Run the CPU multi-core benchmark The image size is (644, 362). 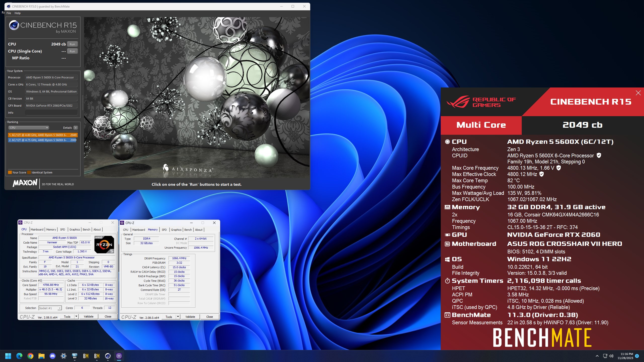click(72, 44)
